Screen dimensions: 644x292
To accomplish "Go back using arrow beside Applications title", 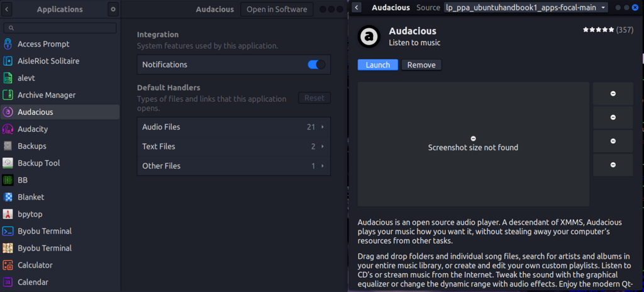I will click(x=7, y=9).
